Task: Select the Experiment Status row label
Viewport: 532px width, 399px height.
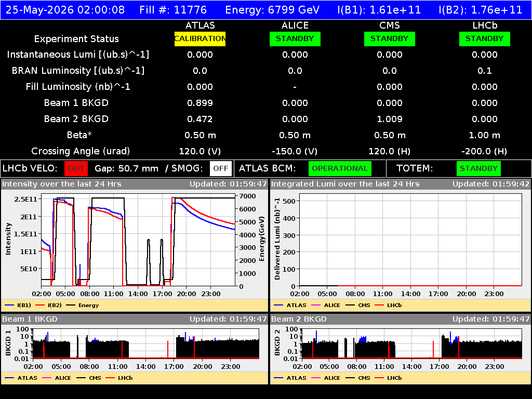Action: 76,38
